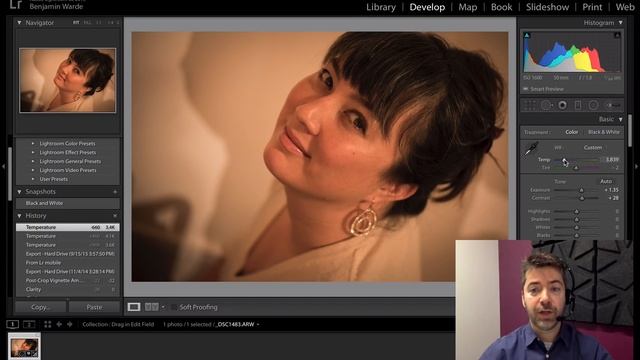The width and height of the screenshot is (640, 360).
Task: Go back with left arrow in filmstrip
Action: pos(59,324)
